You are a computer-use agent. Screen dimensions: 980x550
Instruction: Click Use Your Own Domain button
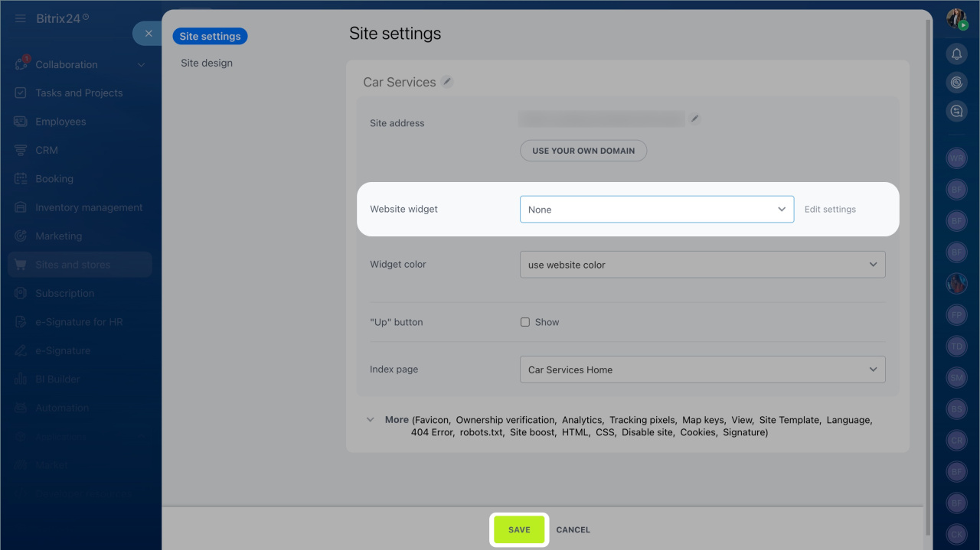pyautogui.click(x=583, y=151)
